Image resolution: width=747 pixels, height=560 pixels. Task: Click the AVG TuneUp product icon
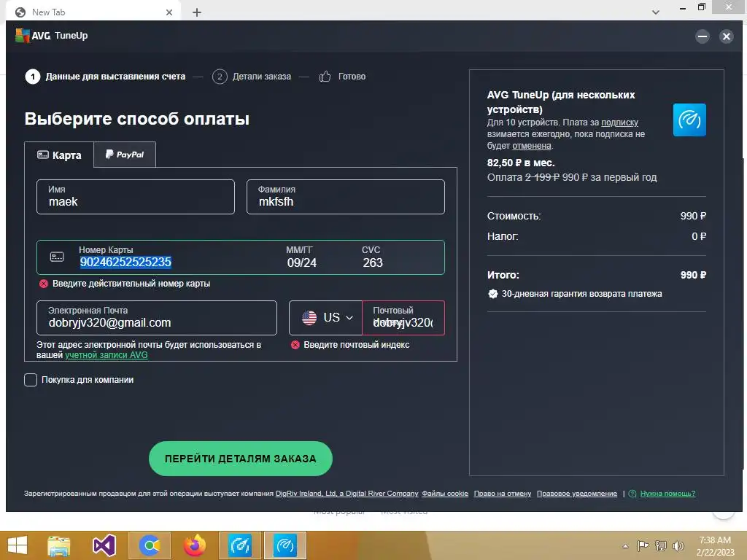tap(689, 120)
